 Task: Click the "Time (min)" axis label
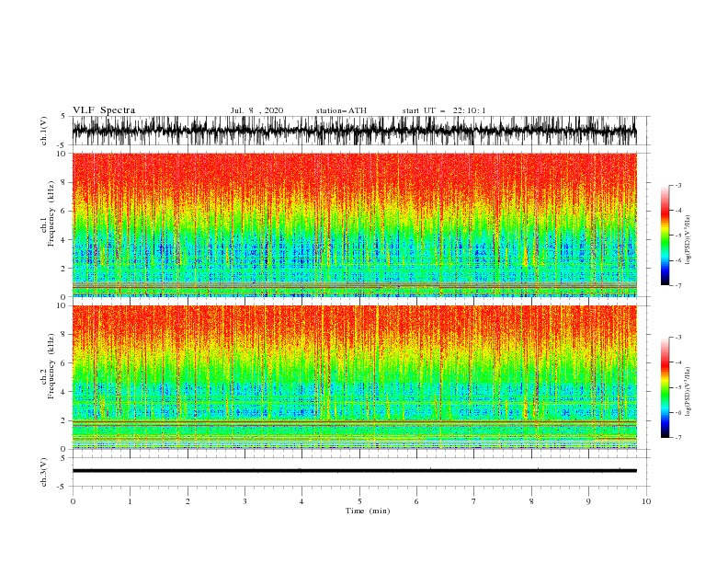[x=368, y=511]
